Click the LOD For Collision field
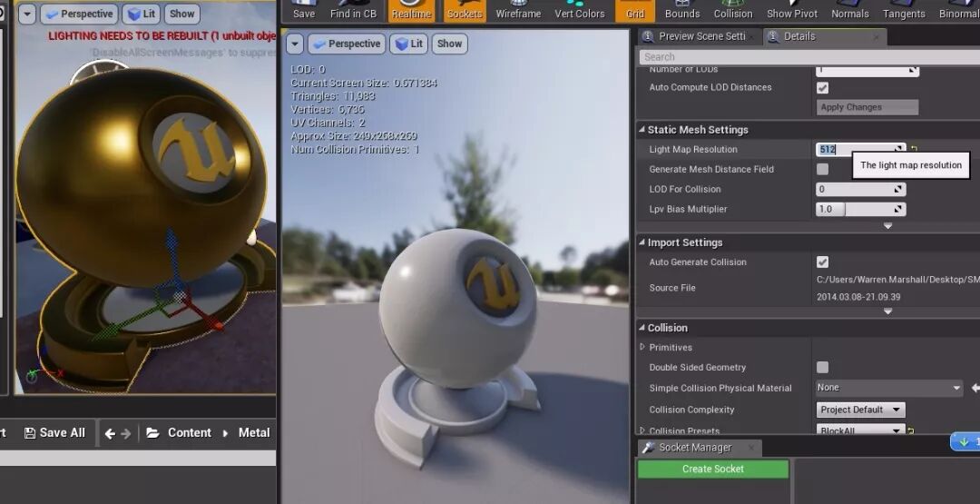Image resolution: width=980 pixels, height=504 pixels. 860,189
